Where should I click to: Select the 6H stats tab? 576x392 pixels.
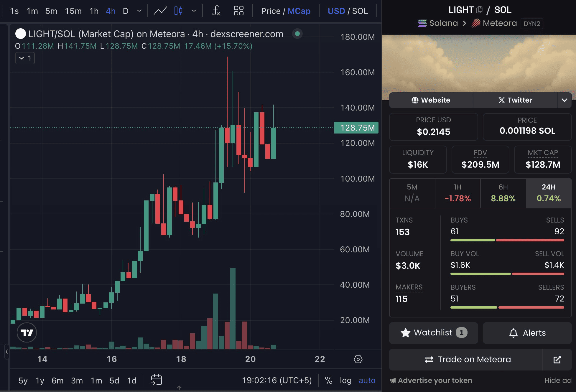[503, 193]
